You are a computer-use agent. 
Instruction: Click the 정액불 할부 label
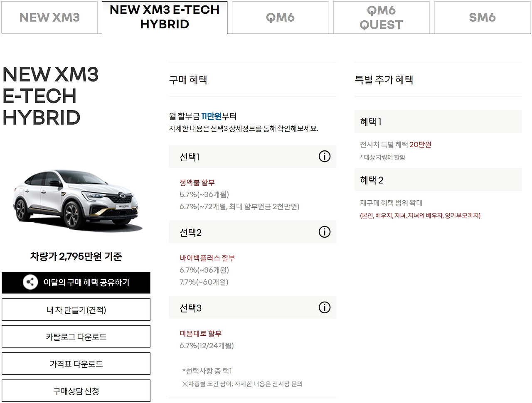(x=197, y=182)
